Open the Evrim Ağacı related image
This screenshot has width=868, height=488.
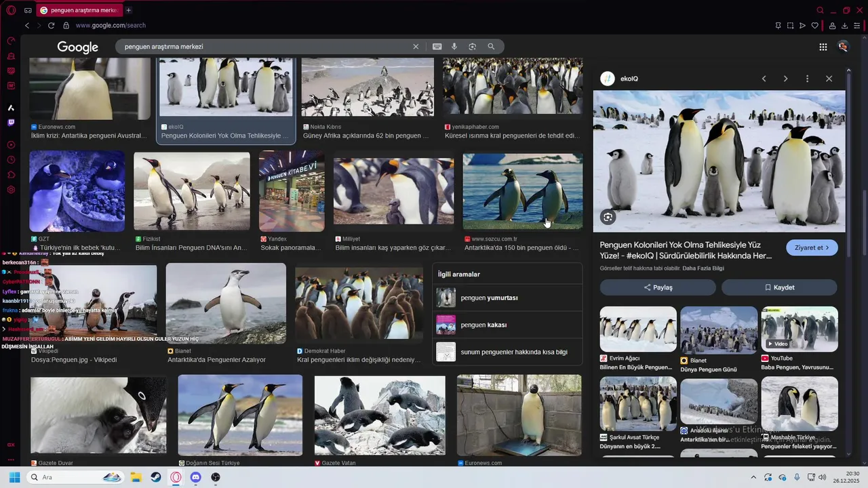coord(638,329)
